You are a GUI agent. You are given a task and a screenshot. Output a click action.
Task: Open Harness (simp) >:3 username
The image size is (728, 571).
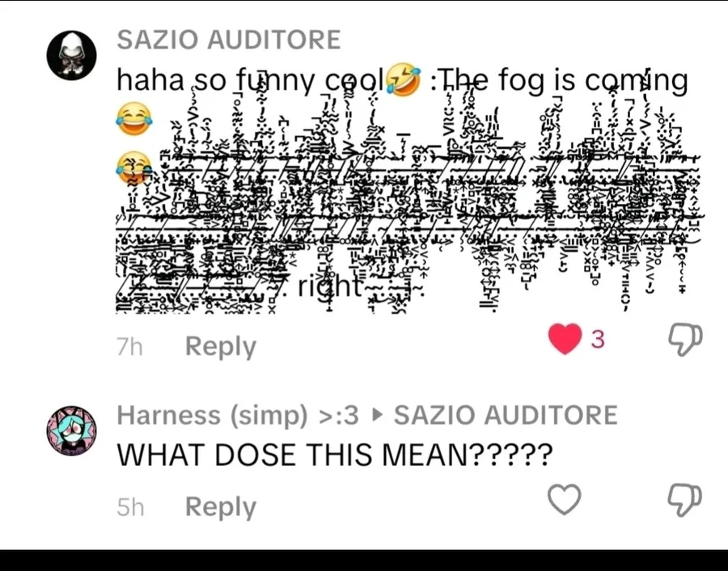pyautogui.click(x=238, y=415)
